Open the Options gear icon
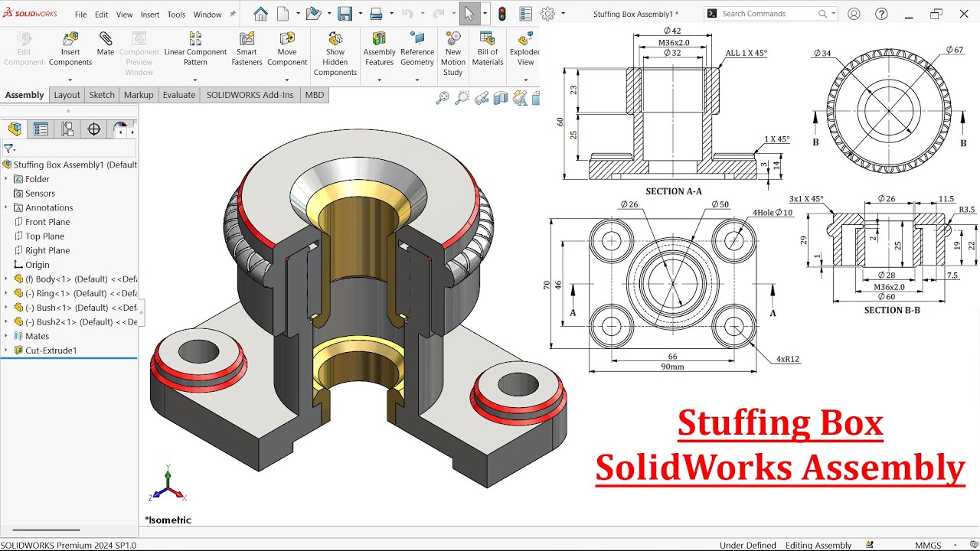Viewport: 980px width, 551px height. (x=547, y=14)
